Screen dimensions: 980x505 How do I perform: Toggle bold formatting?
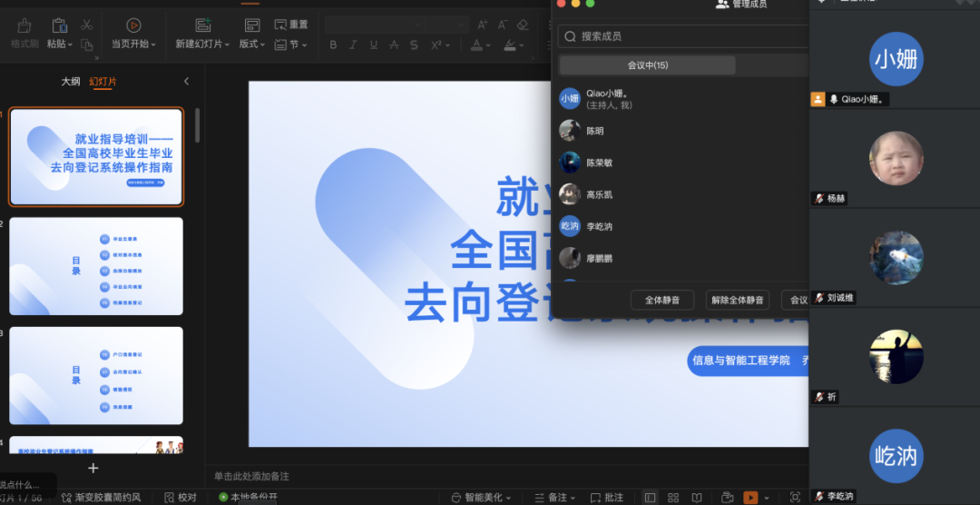pyautogui.click(x=332, y=45)
